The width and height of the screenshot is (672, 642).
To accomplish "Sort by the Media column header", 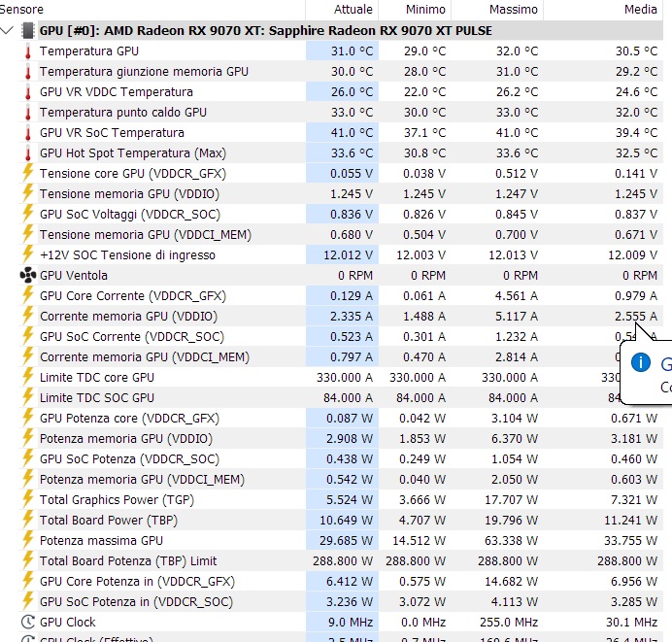I will 603,10.
